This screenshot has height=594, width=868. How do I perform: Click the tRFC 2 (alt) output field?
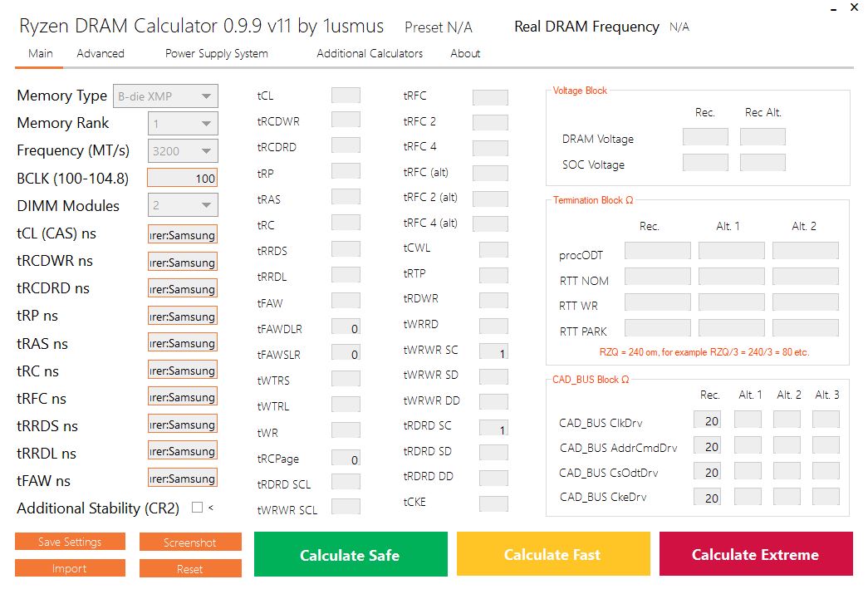pyautogui.click(x=490, y=199)
